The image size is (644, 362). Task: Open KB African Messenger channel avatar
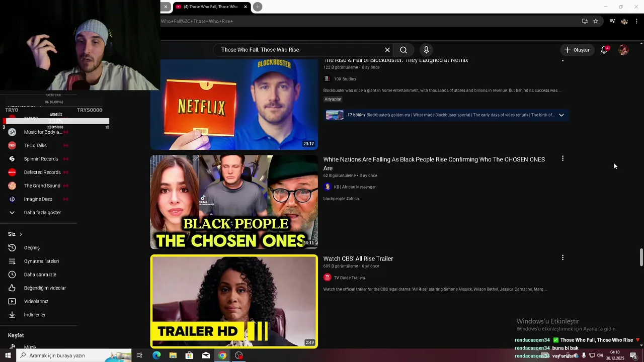tap(327, 187)
